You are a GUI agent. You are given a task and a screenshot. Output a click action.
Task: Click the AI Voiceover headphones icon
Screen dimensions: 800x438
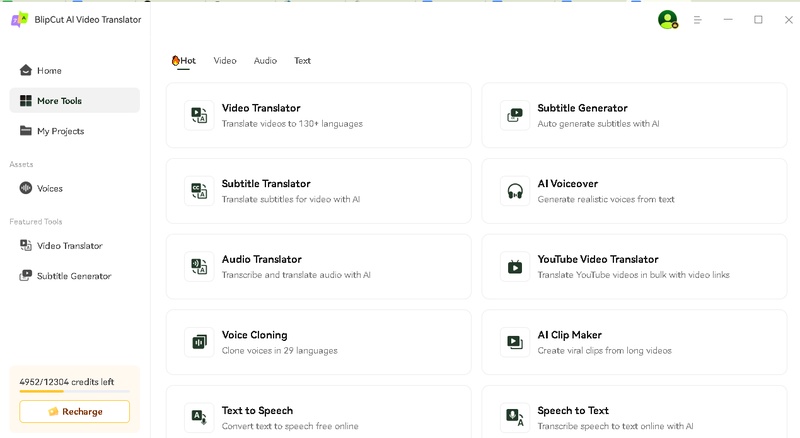(x=515, y=191)
